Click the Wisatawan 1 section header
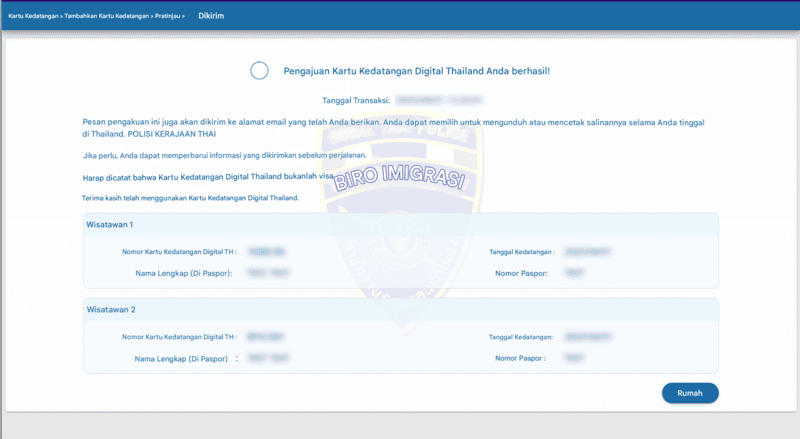Image resolution: width=800 pixels, height=439 pixels. click(110, 225)
